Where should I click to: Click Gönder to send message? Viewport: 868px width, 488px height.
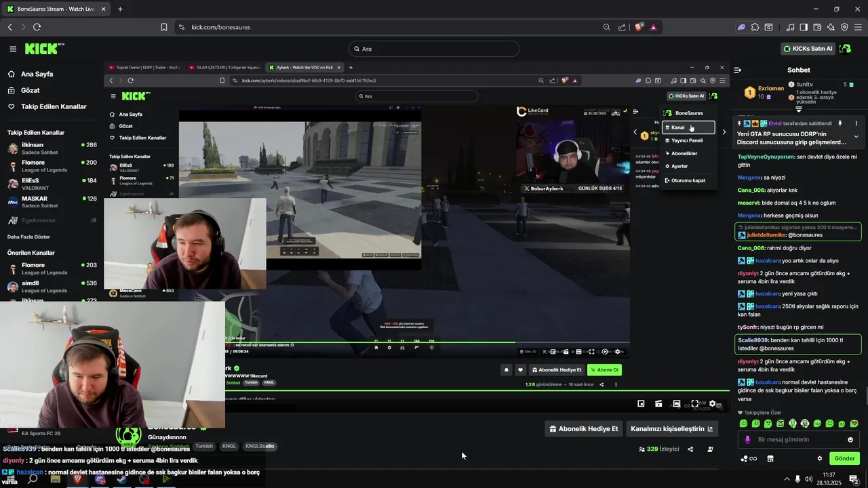coord(844,459)
